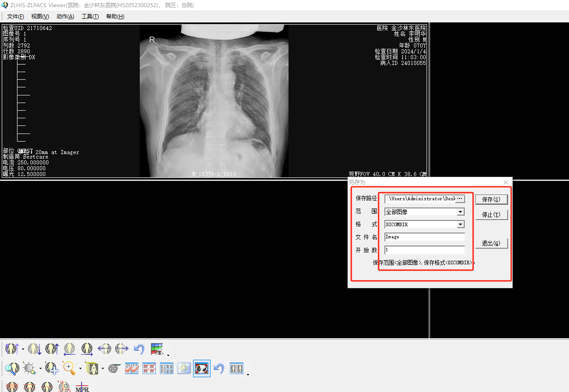This screenshot has height=392, width=569.
Task: Expand dropdown arrow beside the color grid icon
Action: 168,355
